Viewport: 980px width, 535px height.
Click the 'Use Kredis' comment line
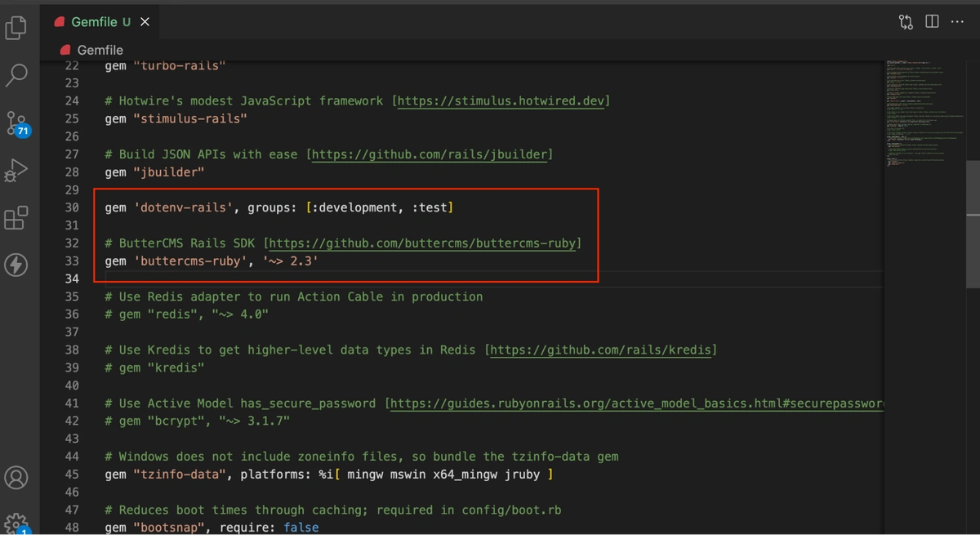coord(410,350)
